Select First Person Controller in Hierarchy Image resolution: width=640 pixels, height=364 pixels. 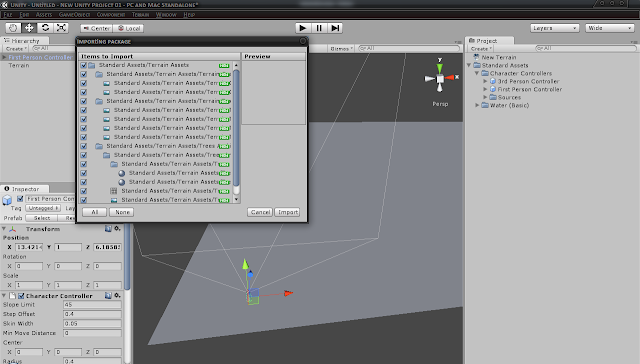[40, 57]
